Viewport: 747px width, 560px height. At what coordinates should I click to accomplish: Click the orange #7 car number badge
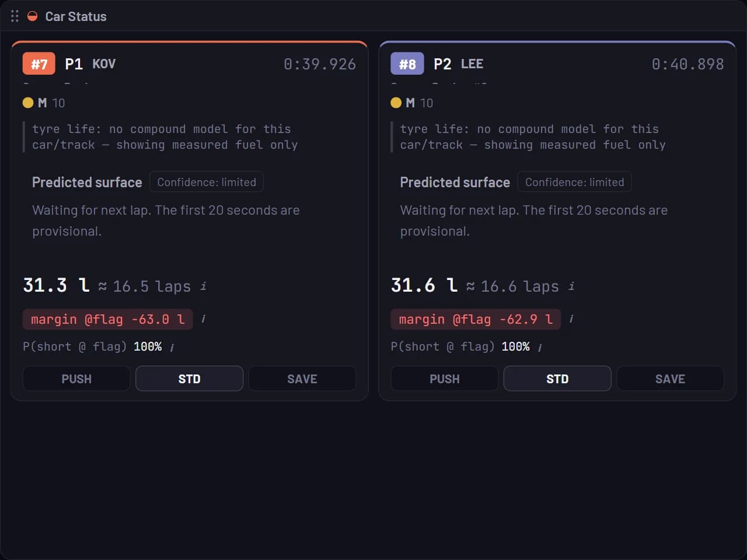[39, 64]
